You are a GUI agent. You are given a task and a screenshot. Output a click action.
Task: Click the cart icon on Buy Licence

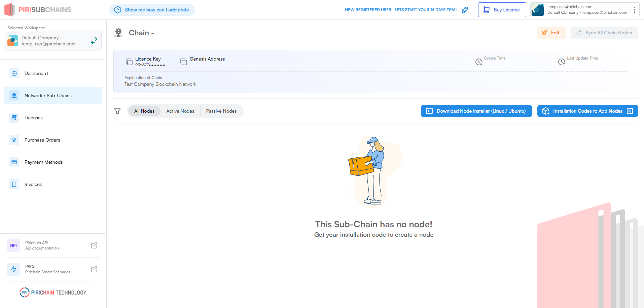[x=486, y=10]
